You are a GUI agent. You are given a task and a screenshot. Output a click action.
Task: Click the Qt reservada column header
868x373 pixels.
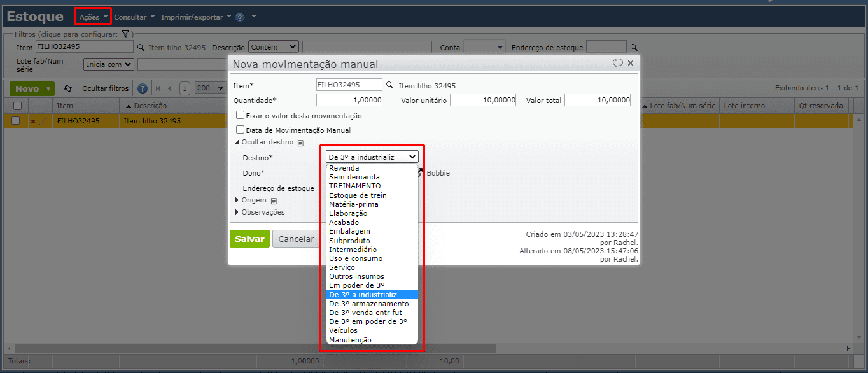(x=822, y=106)
